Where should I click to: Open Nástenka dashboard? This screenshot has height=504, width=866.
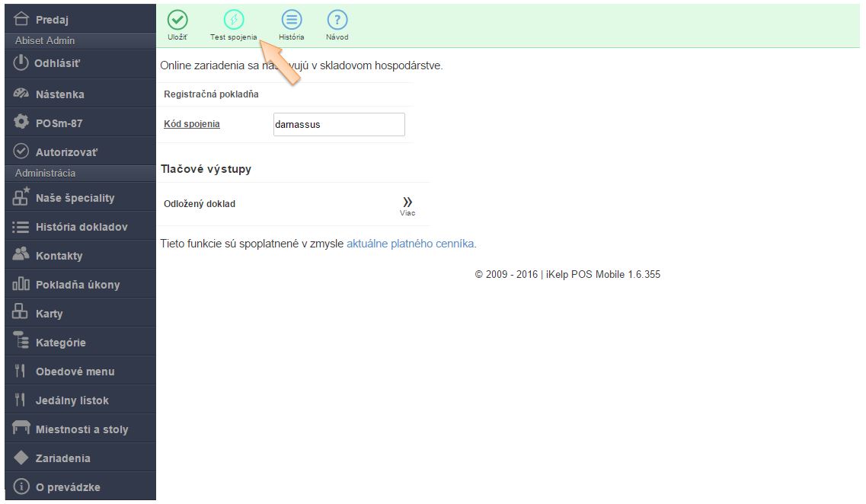[x=59, y=94]
